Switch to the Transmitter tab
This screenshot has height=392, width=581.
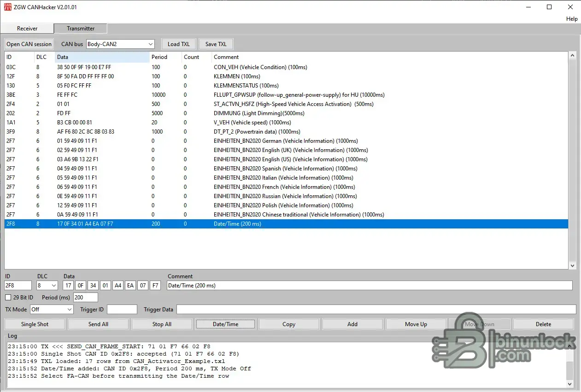click(81, 29)
